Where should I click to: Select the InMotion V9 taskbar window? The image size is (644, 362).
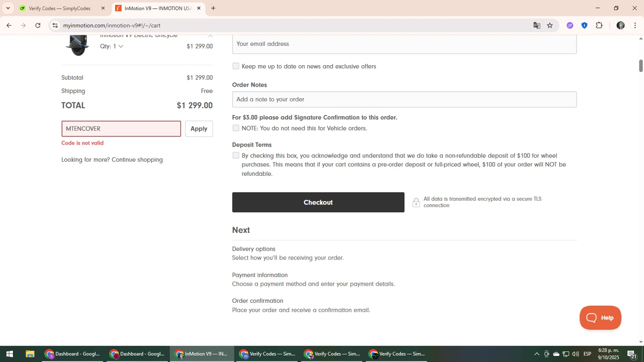coord(202,354)
